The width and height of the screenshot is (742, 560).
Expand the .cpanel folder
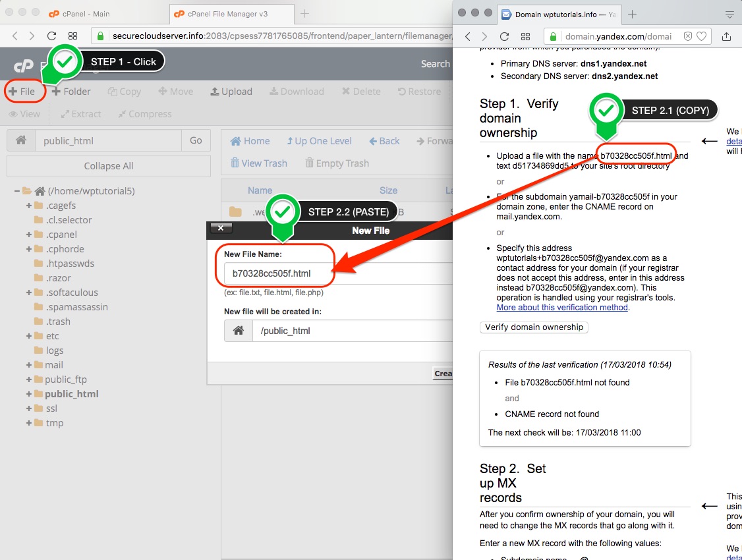click(x=29, y=234)
